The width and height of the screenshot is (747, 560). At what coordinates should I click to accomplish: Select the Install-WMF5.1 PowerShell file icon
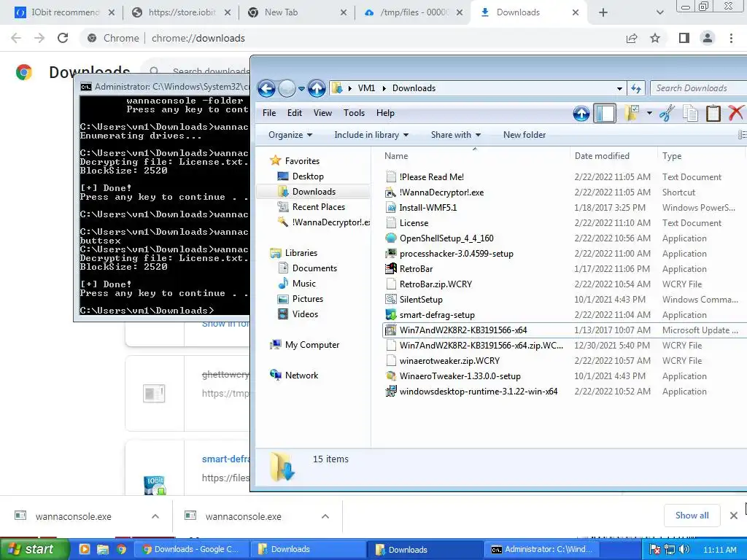coord(391,208)
